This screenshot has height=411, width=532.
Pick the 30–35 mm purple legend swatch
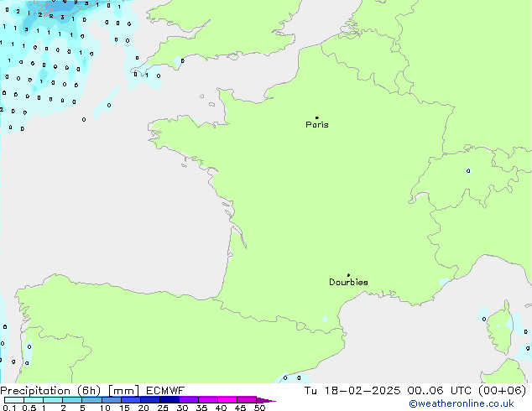(x=189, y=400)
